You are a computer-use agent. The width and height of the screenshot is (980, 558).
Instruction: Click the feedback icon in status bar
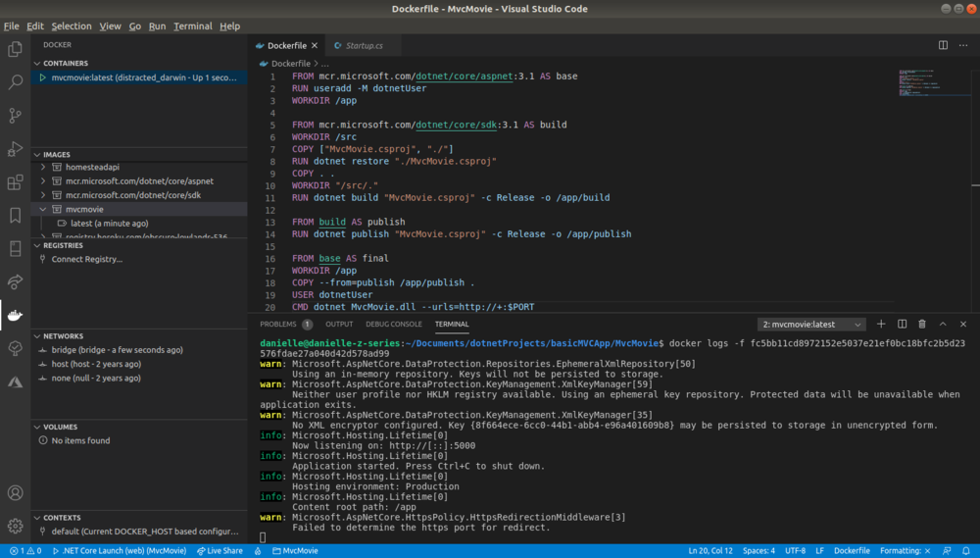click(947, 551)
